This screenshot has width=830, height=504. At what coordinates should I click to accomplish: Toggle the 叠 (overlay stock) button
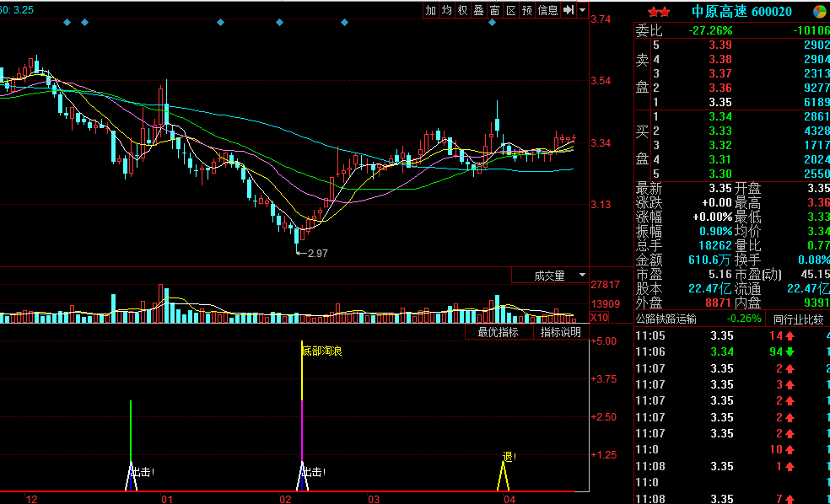point(479,10)
